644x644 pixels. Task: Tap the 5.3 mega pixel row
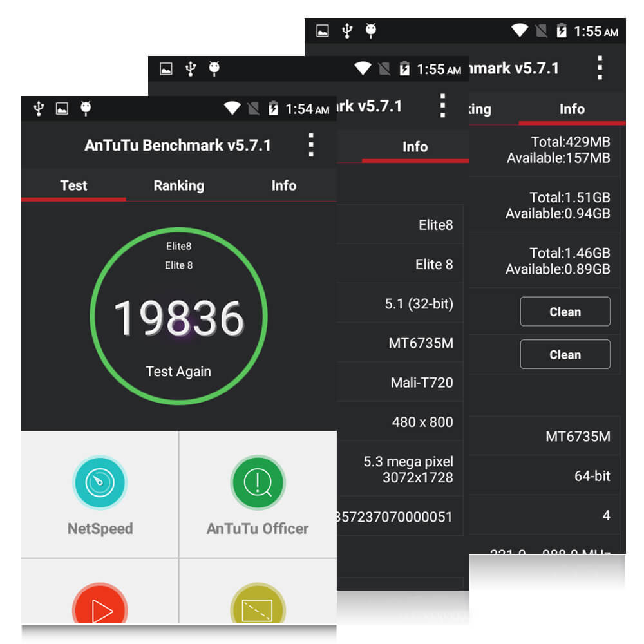pos(400,469)
